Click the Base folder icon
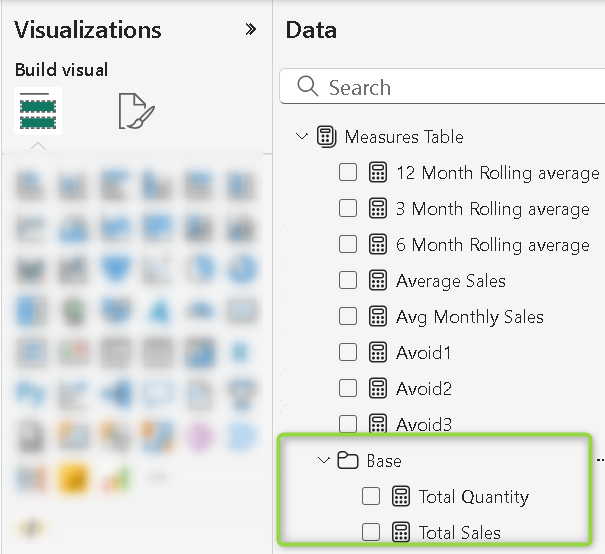Screen dimensions: 605x554 348,460
